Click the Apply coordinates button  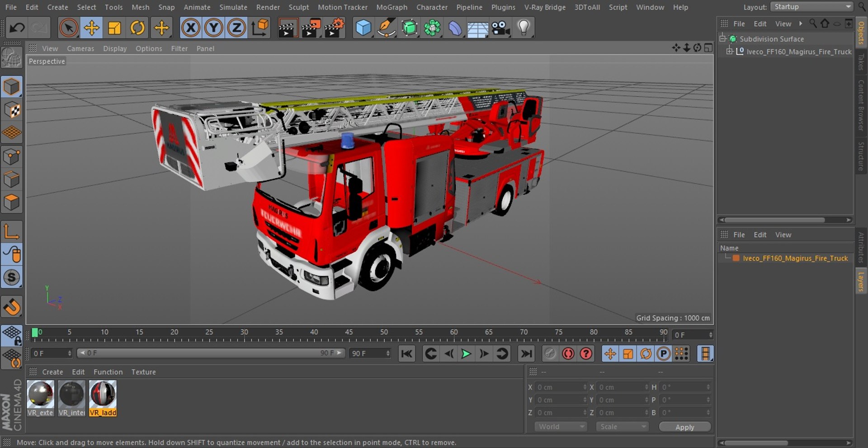(685, 427)
